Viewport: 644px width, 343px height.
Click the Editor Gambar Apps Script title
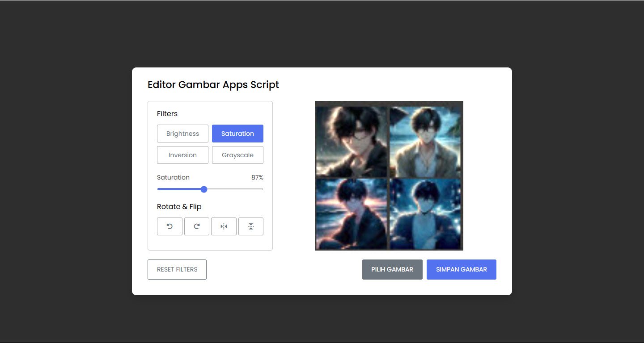[x=213, y=85]
